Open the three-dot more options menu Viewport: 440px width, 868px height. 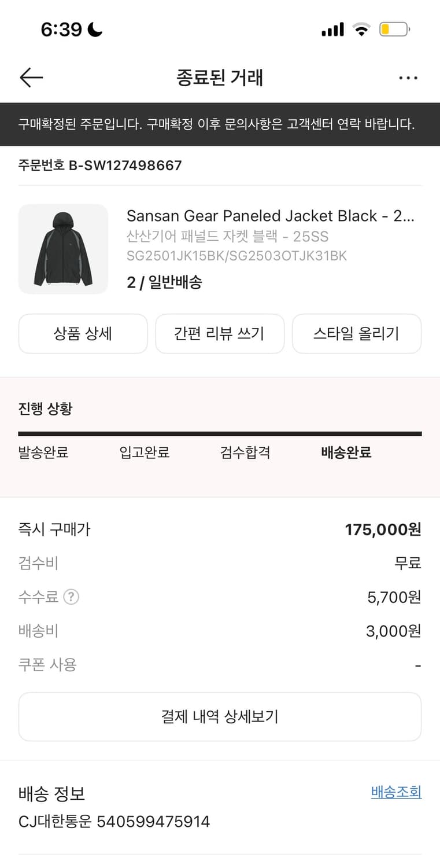tap(408, 78)
